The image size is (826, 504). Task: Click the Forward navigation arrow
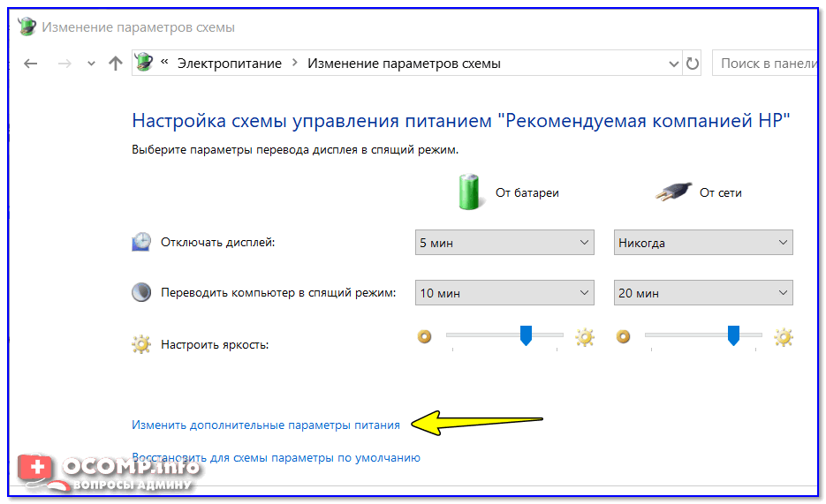point(63,64)
